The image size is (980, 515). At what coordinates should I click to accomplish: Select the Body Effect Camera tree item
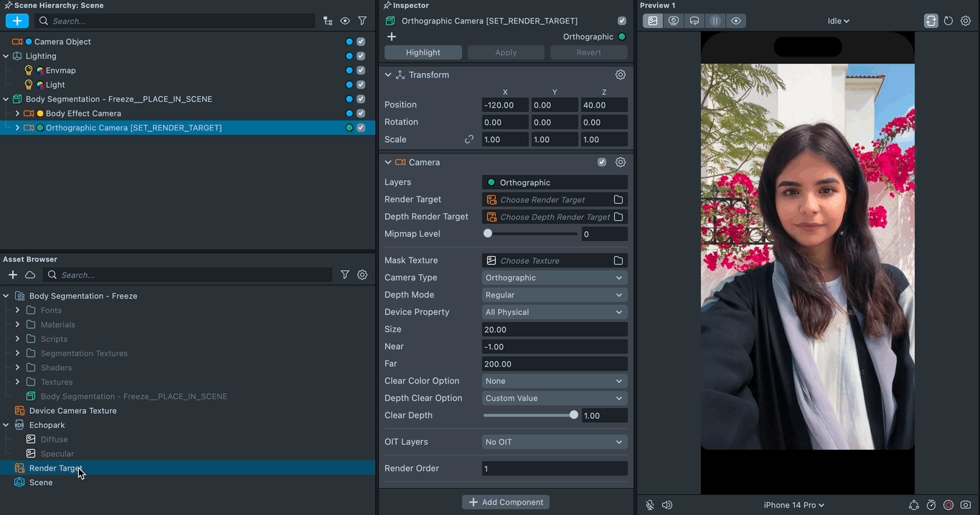pyautogui.click(x=83, y=113)
